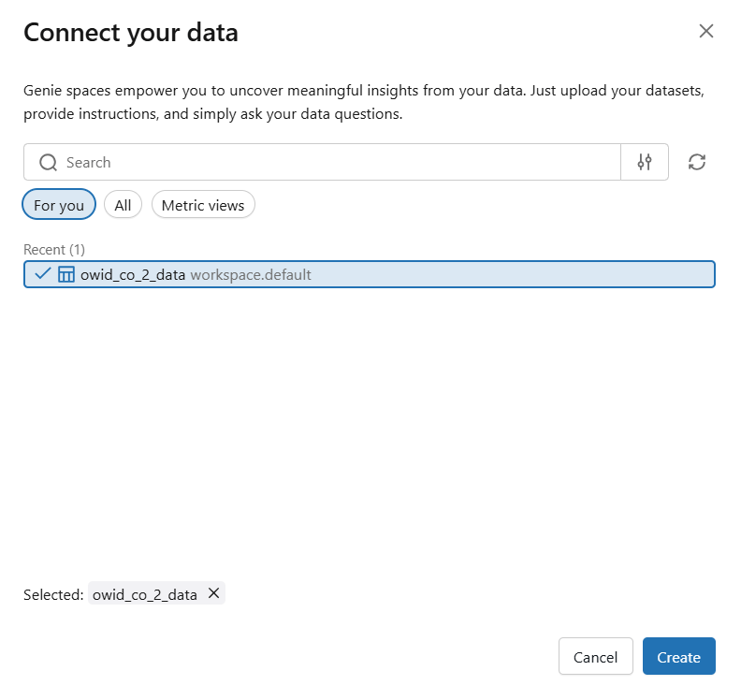This screenshot has width=741, height=700.
Task: Uncheck the checkmark on owid_co_2_data row
Action: [x=42, y=274]
